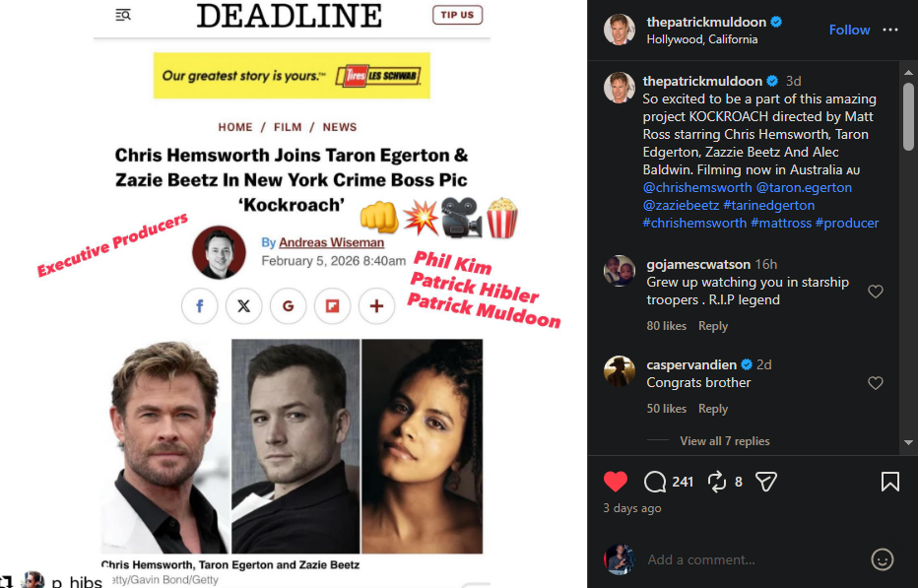This screenshot has width=918, height=588.
Task: Open the three-dot more options menu
Action: 889,30
